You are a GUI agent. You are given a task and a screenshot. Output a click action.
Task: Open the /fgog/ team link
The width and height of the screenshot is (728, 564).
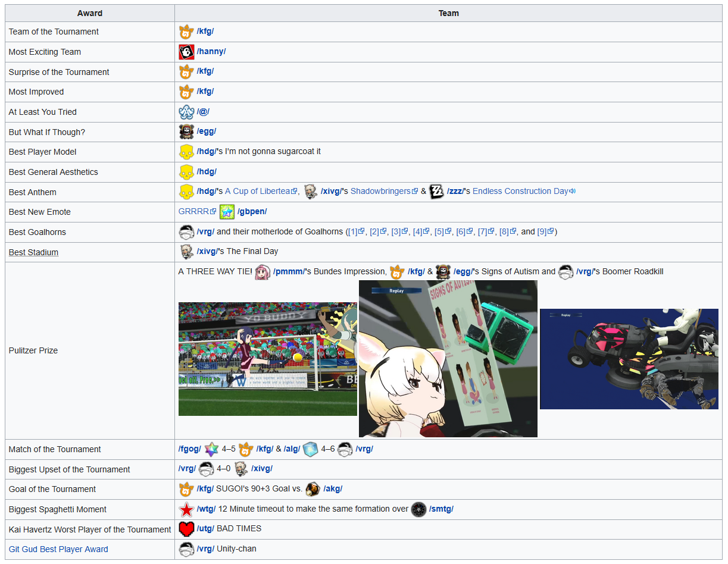pyautogui.click(x=190, y=449)
